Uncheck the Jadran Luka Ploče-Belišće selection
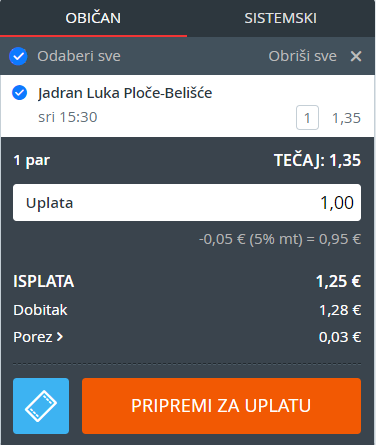The width and height of the screenshot is (376, 445). tap(20, 92)
